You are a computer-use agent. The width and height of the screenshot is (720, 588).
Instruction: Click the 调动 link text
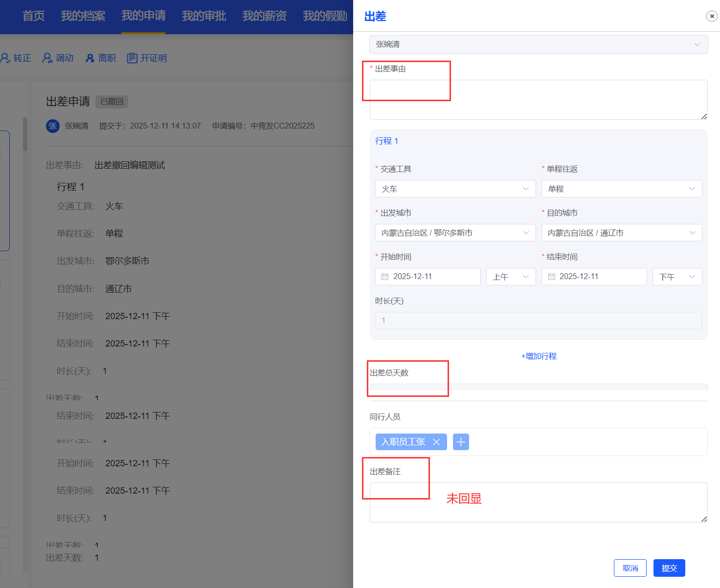click(65, 58)
